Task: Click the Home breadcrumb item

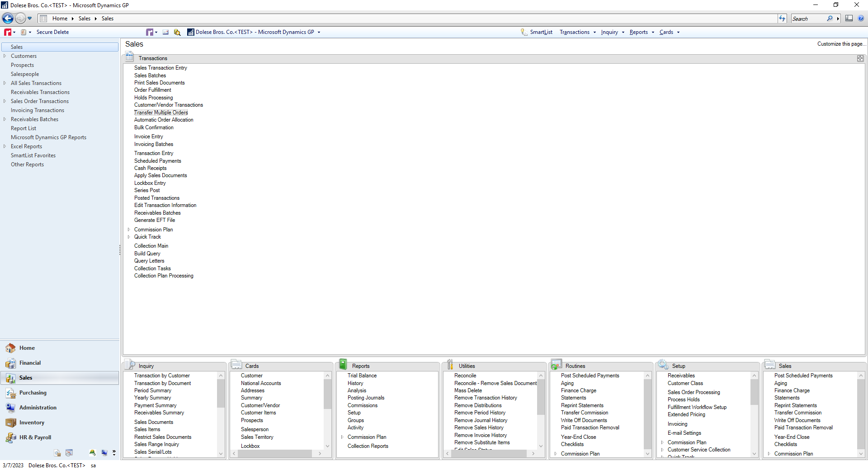Action: [x=60, y=19]
